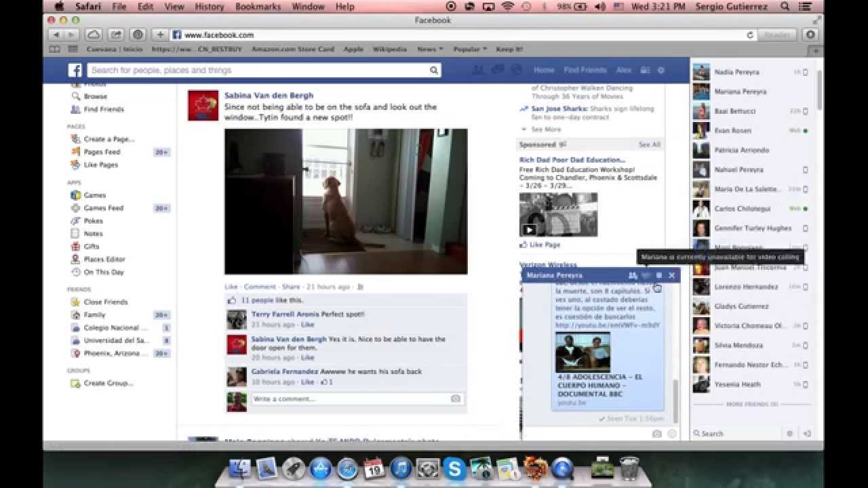
Task: Open the emoticon picker in chat
Action: coord(672,434)
